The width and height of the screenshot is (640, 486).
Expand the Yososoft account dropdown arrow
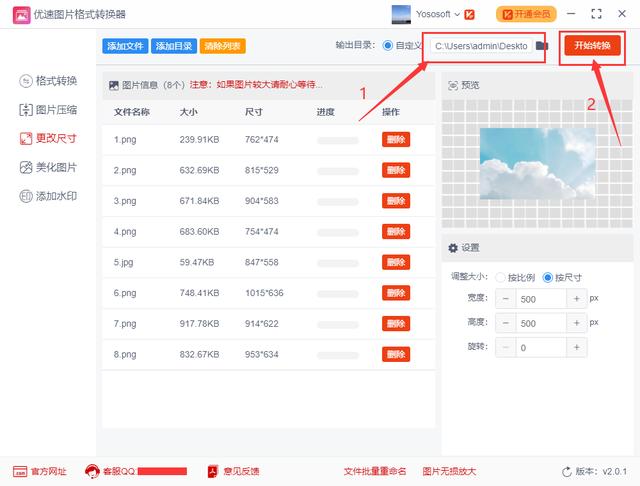(x=457, y=14)
